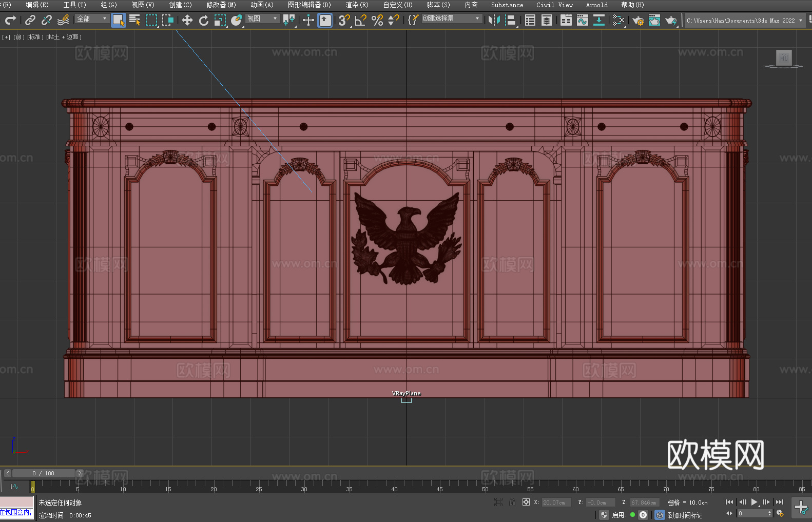812x522 pixels.
Task: Open the 动画(A) menu
Action: [262, 5]
